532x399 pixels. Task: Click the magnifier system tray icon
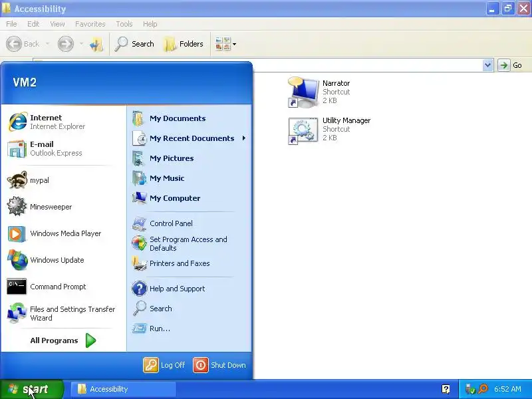pos(483,389)
